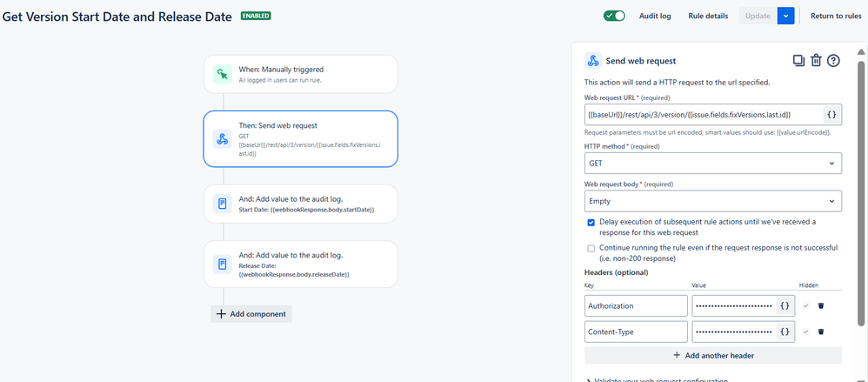Viewport: 868px width, 382px height.
Task: Insert smart value in Web request URL
Action: tap(831, 115)
